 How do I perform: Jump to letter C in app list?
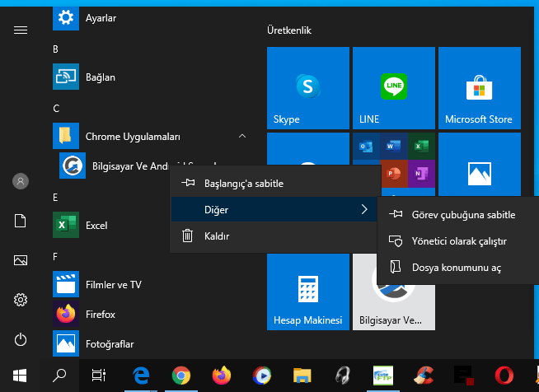coord(56,109)
